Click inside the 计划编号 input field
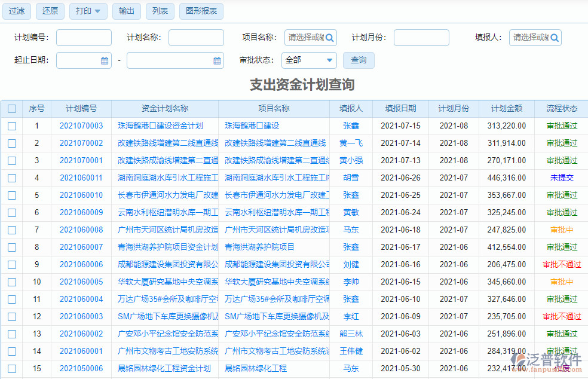This screenshot has width=588, height=379. 84,37
